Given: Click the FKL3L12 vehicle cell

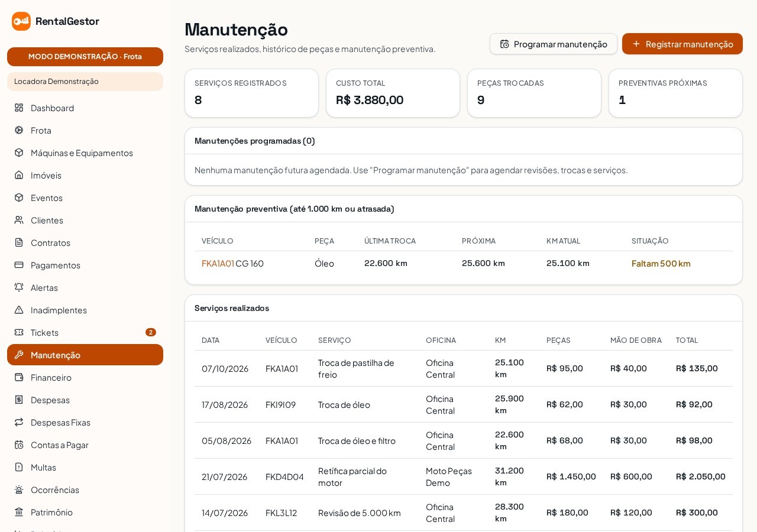Looking at the screenshot, I should (x=281, y=513).
